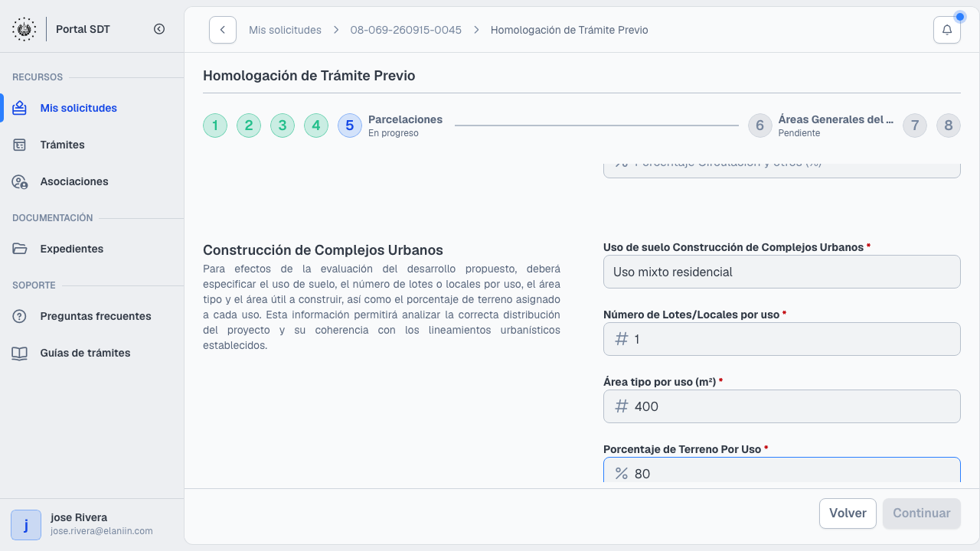Go back using the top arrow button
980x551 pixels.
pyautogui.click(x=223, y=30)
